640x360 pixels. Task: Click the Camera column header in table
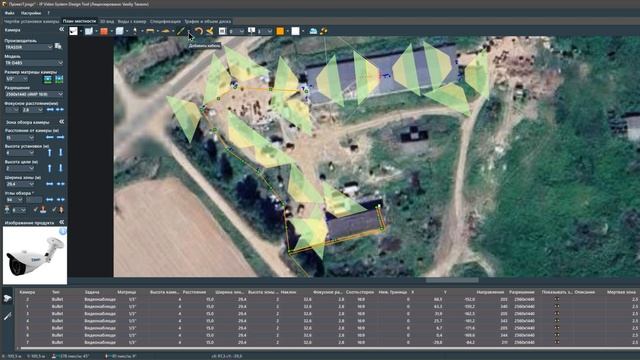click(x=27, y=292)
